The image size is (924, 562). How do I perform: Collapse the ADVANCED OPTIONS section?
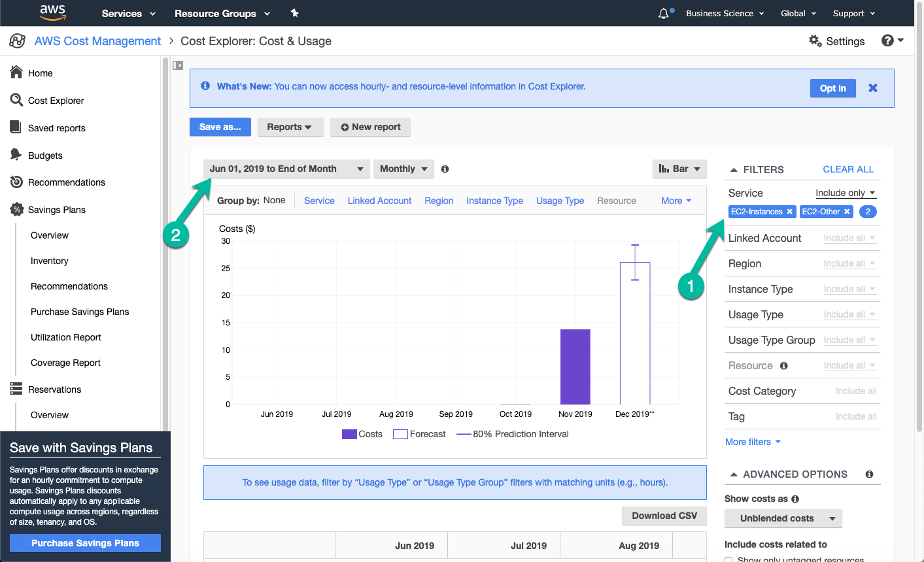pyautogui.click(x=734, y=474)
